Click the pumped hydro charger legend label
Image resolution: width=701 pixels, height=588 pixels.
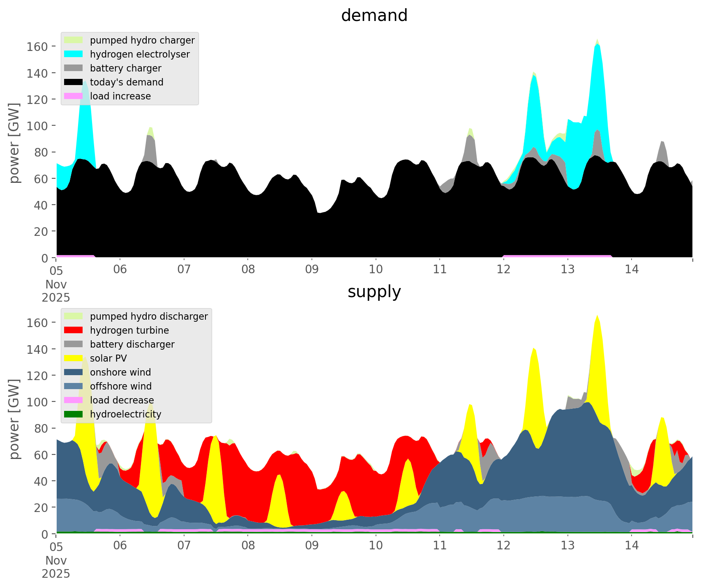pyautogui.click(x=142, y=40)
